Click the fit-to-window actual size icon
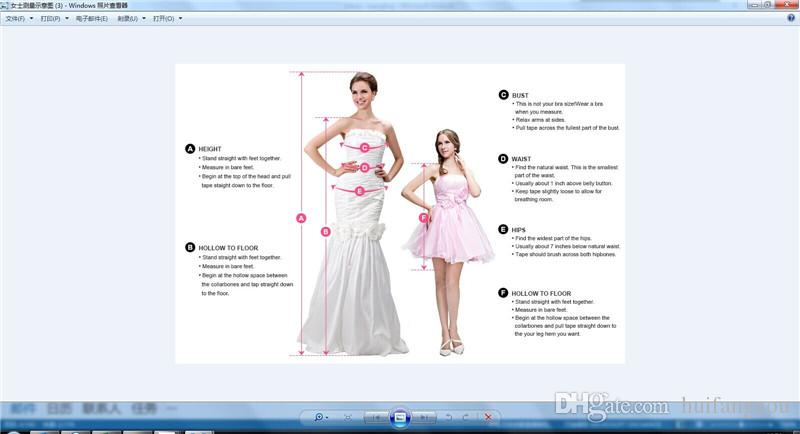The width and height of the screenshot is (800, 434). click(x=348, y=417)
